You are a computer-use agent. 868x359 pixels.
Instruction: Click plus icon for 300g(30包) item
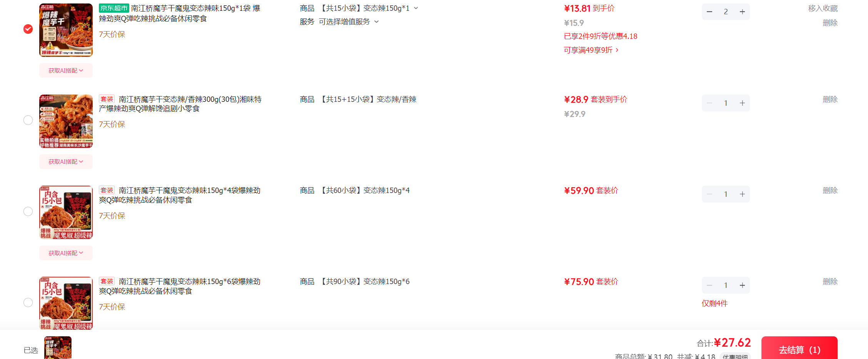(742, 103)
